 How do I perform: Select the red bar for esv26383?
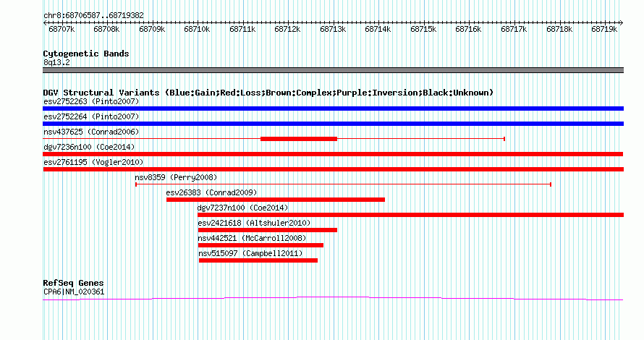(276, 200)
